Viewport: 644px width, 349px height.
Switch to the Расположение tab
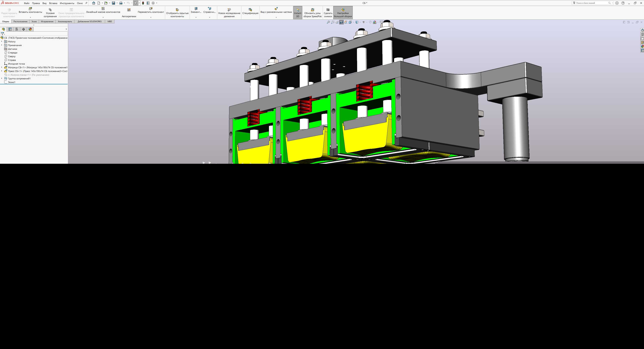click(20, 22)
